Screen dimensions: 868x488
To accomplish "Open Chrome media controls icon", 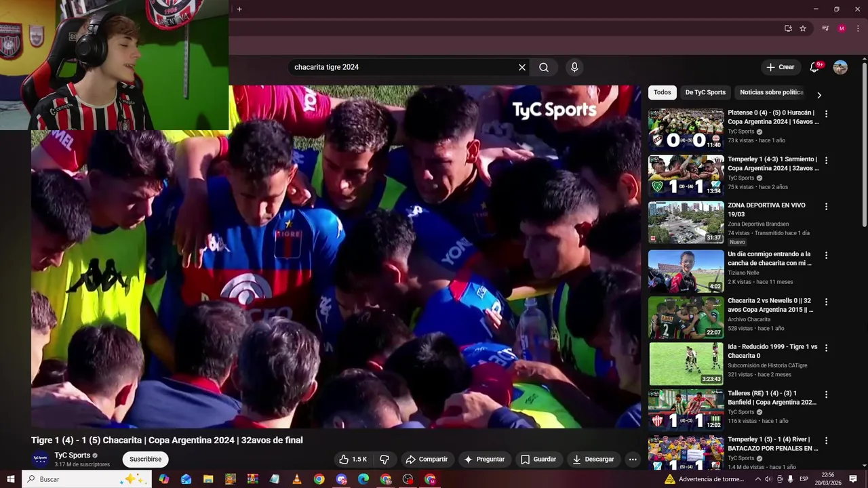I will click(825, 28).
